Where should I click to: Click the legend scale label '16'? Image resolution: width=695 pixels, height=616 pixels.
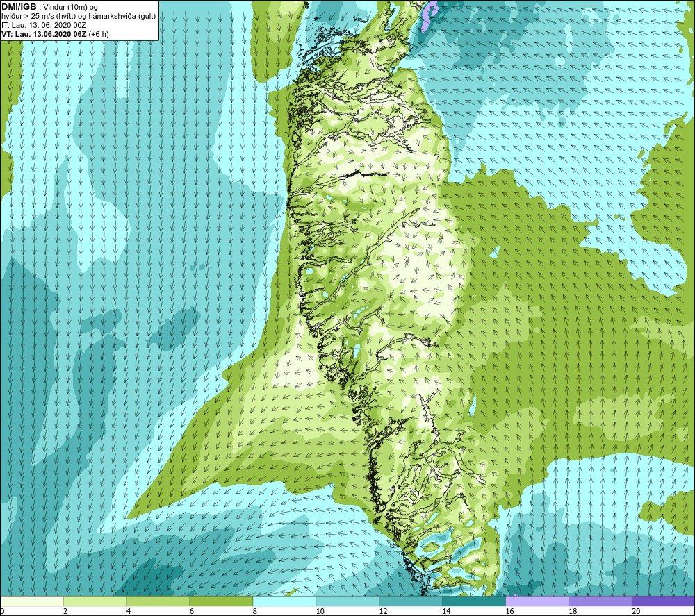coord(509,611)
